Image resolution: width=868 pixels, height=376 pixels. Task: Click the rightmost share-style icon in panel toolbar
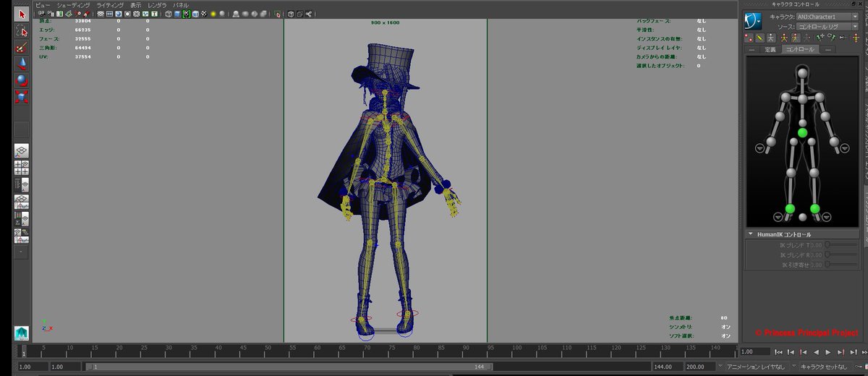point(310,13)
